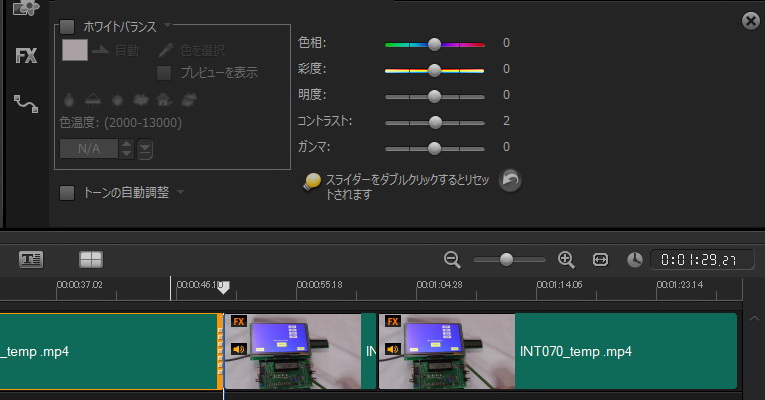Image resolution: width=765 pixels, height=400 pixels.
Task: Click the 色相 hue slider handle
Action: coord(434,44)
